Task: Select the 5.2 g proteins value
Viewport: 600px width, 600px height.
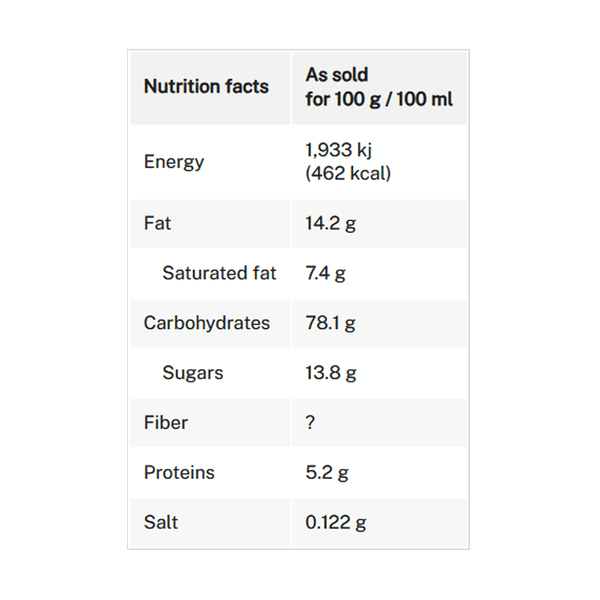Action: click(x=327, y=473)
